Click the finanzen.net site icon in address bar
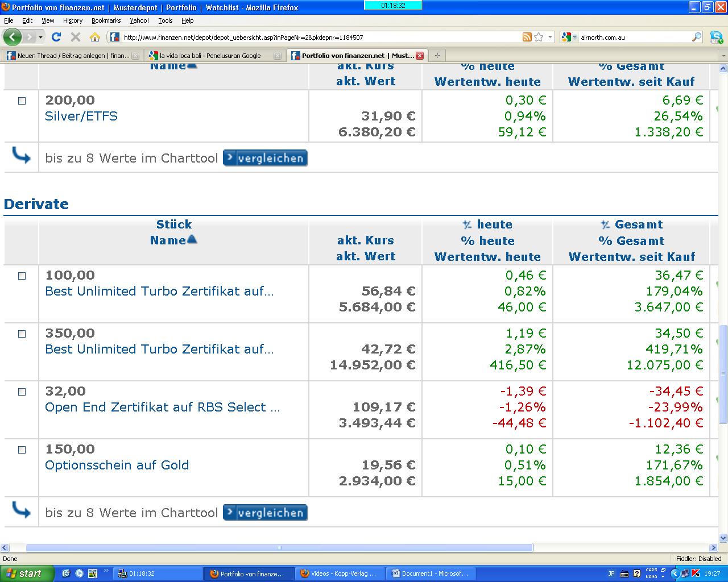This screenshot has width=728, height=582. pyautogui.click(x=114, y=37)
